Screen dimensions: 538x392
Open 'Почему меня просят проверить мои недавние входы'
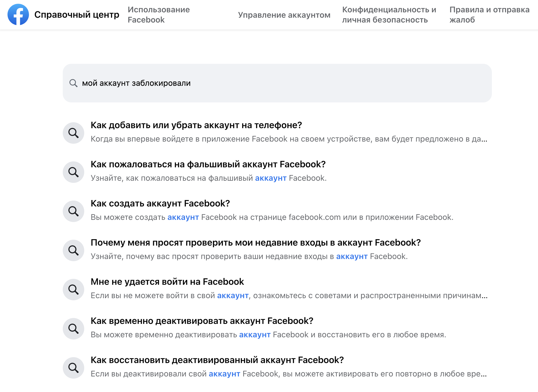(x=256, y=242)
